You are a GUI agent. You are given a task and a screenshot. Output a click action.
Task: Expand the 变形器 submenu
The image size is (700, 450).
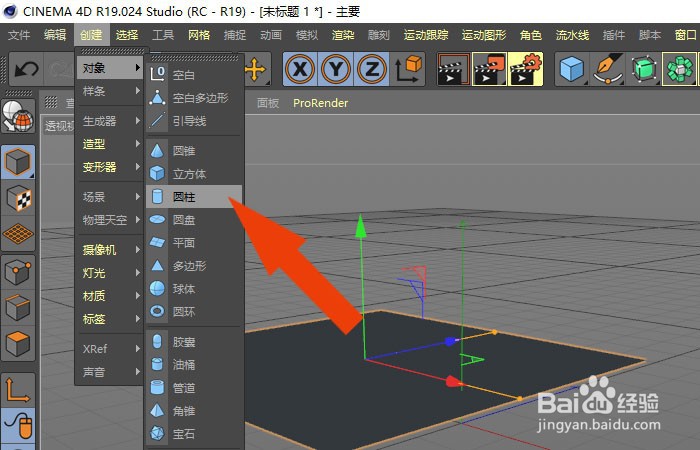[110, 167]
